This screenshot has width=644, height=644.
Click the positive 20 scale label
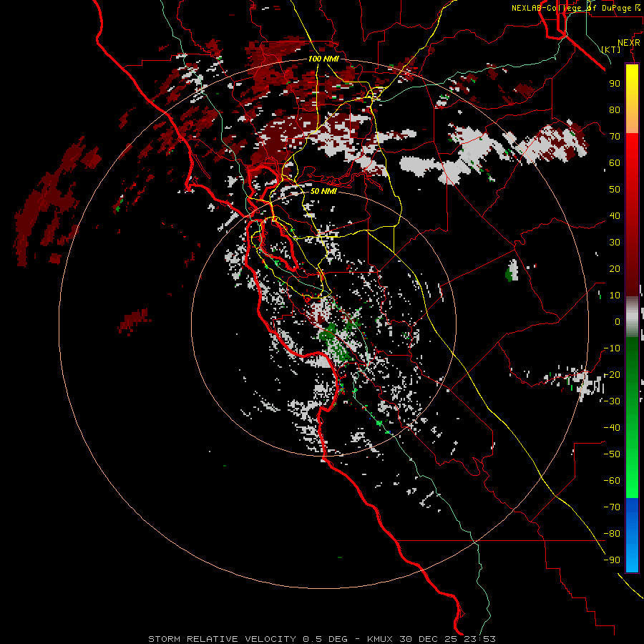point(615,268)
